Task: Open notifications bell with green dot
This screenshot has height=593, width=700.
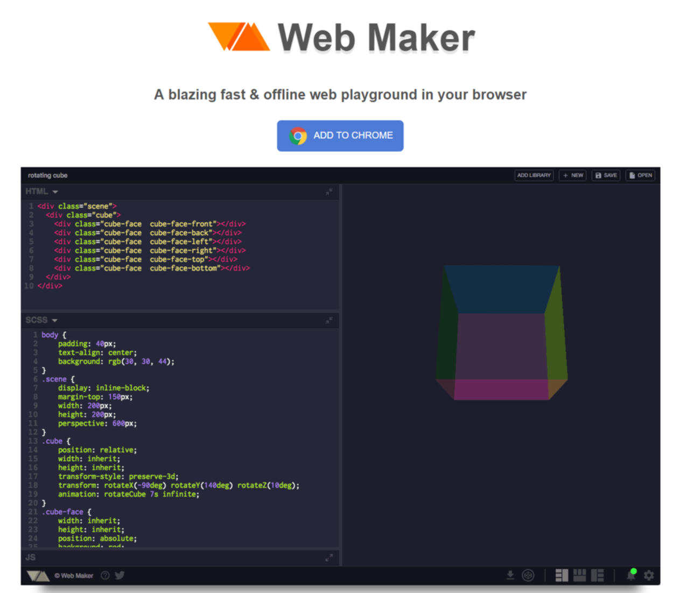Action: (631, 575)
